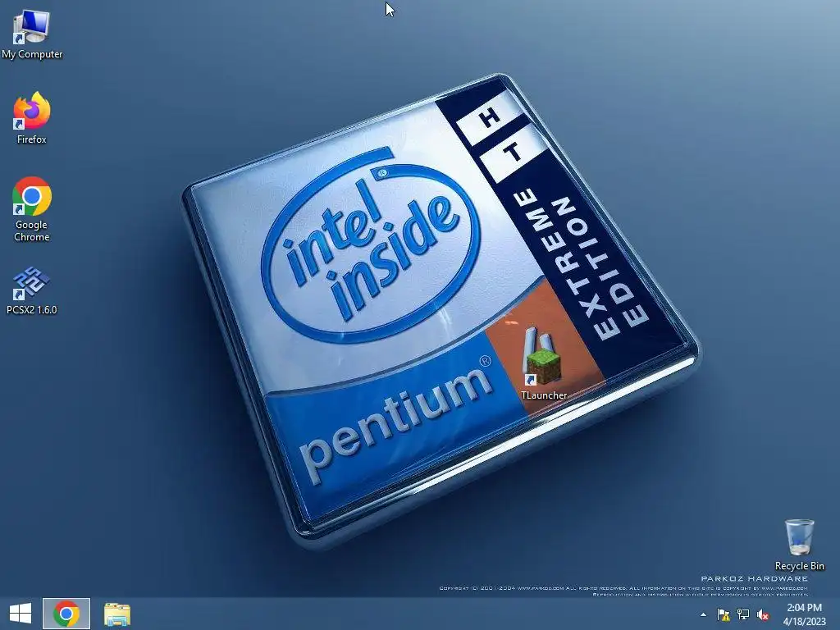The width and height of the screenshot is (840, 630).
Task: Select the My Computer desktop icon
Action: 32,33
